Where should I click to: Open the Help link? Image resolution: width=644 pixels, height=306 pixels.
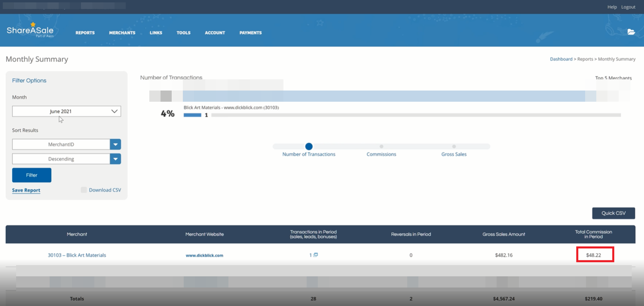point(612,7)
